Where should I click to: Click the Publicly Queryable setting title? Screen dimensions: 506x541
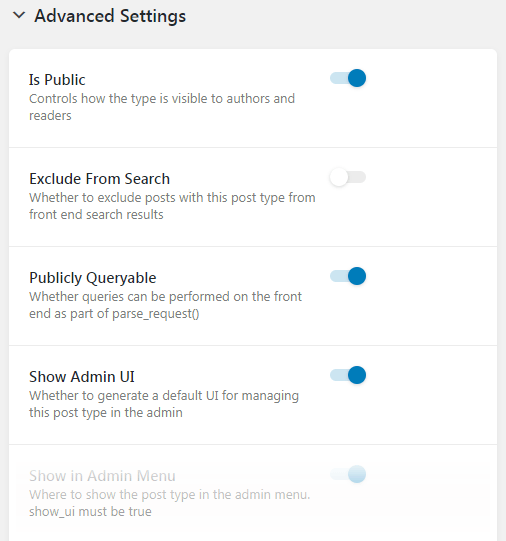click(x=92, y=278)
